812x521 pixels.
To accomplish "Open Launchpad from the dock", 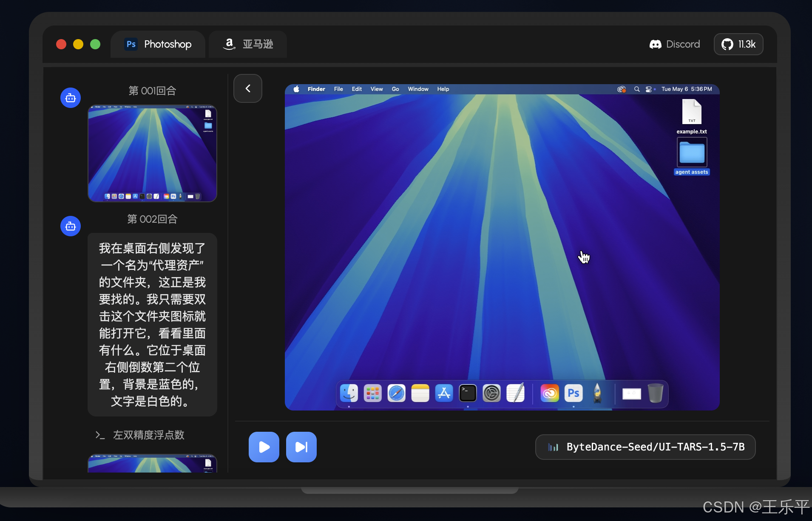I will 372,394.
